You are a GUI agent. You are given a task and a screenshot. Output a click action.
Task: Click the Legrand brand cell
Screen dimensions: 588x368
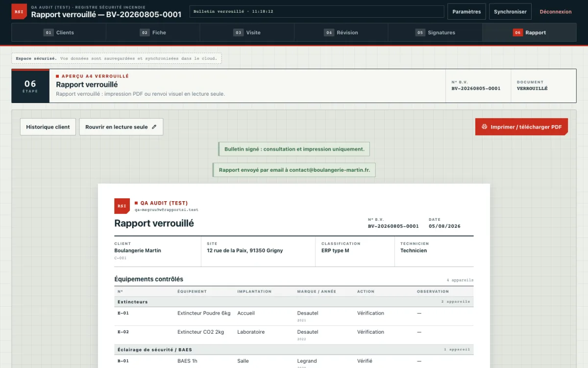click(x=307, y=361)
